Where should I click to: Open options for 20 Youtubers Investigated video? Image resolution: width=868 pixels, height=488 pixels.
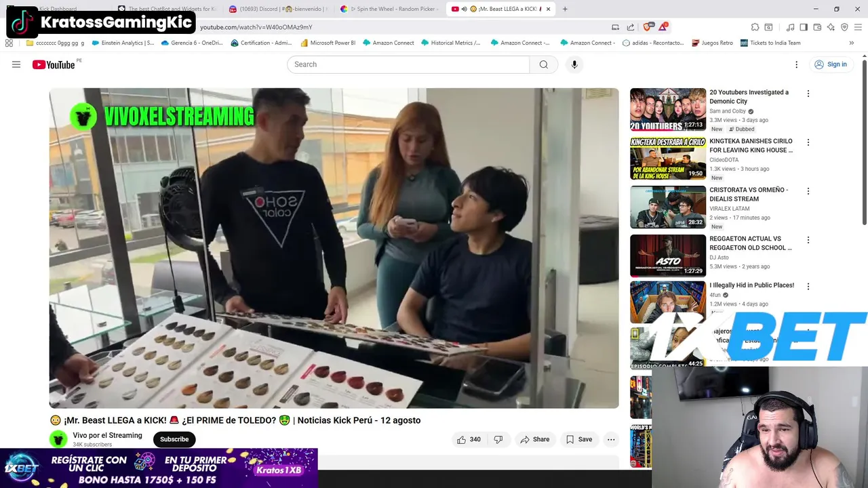tap(808, 94)
